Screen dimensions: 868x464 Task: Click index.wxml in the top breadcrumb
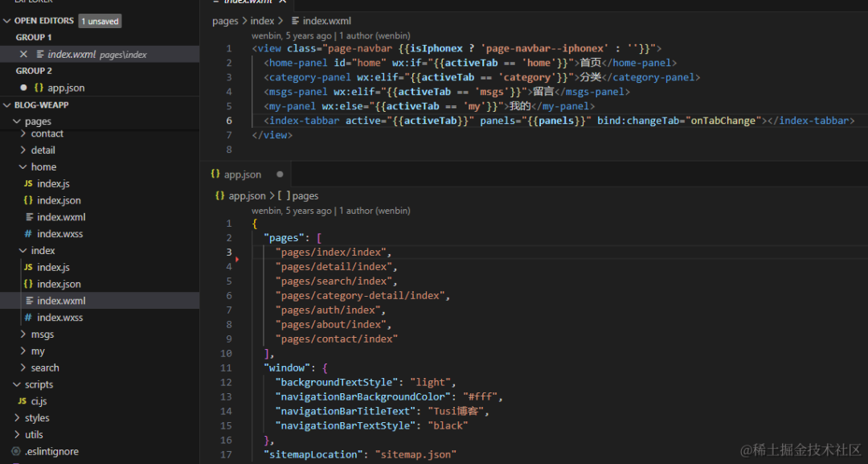(x=326, y=21)
